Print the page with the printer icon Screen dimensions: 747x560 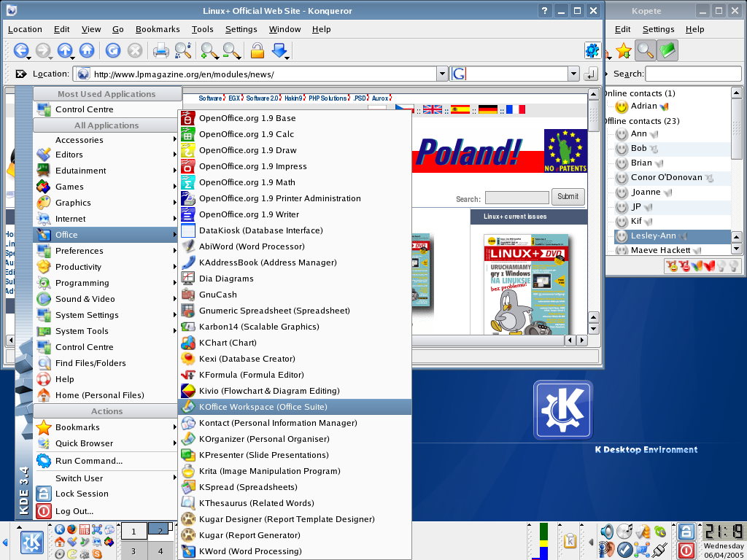click(x=160, y=50)
